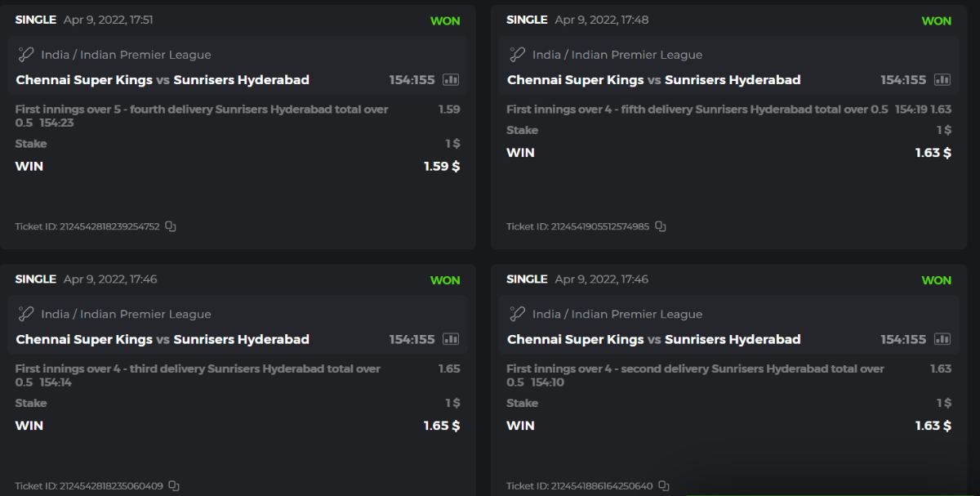Click cricket sport icon on 17:48 ticket
Viewport: 980px width, 496px height.
517,55
